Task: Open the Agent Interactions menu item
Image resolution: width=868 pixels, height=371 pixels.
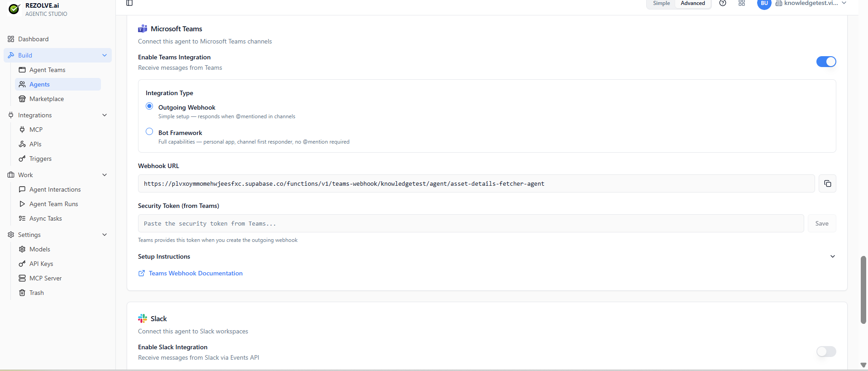Action: (x=58, y=189)
